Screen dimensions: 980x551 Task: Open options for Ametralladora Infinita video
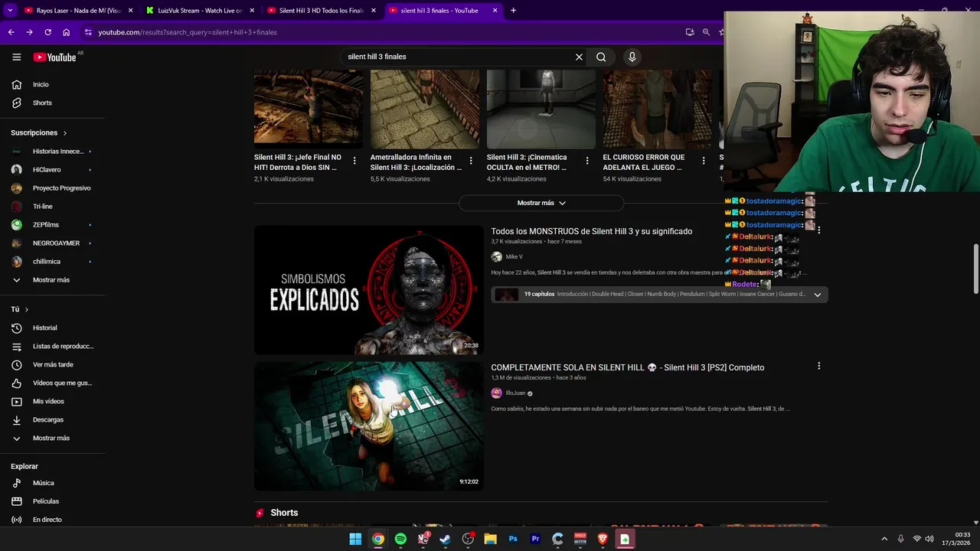(x=470, y=161)
